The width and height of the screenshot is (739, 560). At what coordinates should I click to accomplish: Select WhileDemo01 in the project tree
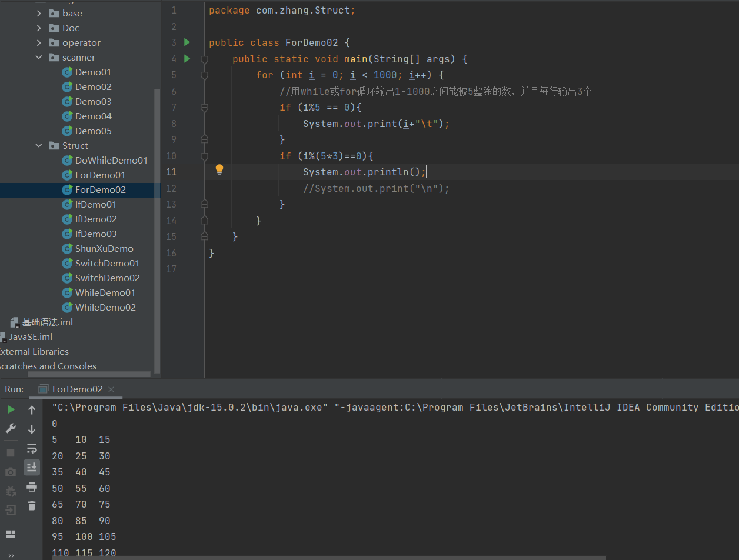pyautogui.click(x=99, y=292)
